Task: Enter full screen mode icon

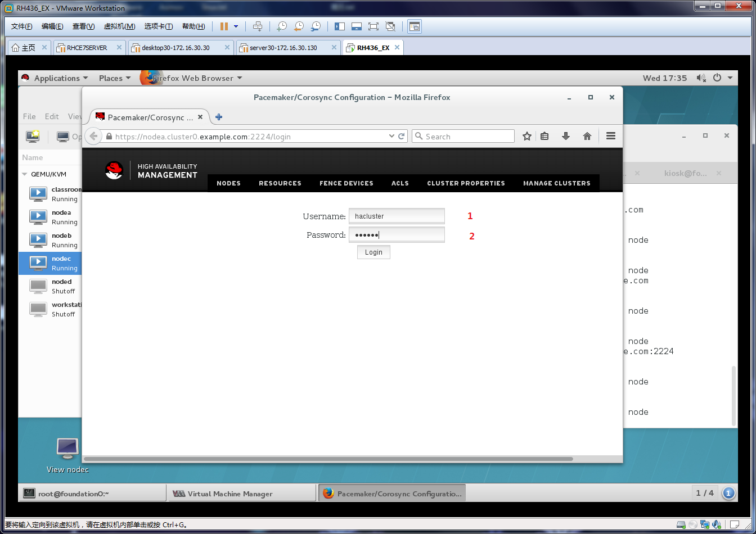Action: pos(373,26)
